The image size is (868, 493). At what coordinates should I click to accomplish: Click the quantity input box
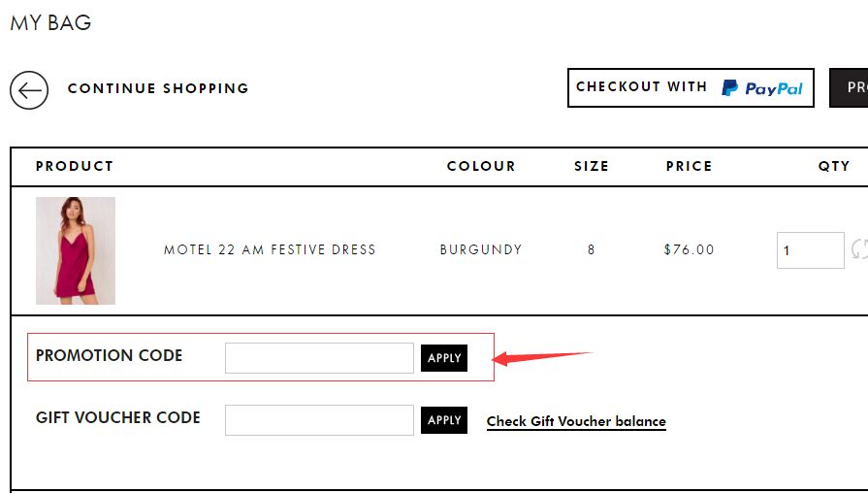(x=811, y=250)
